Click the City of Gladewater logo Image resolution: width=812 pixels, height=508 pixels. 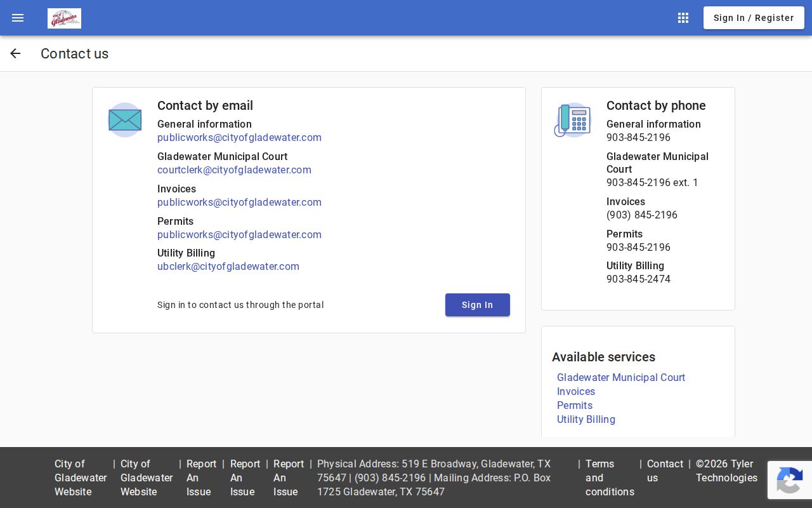pyautogui.click(x=64, y=18)
